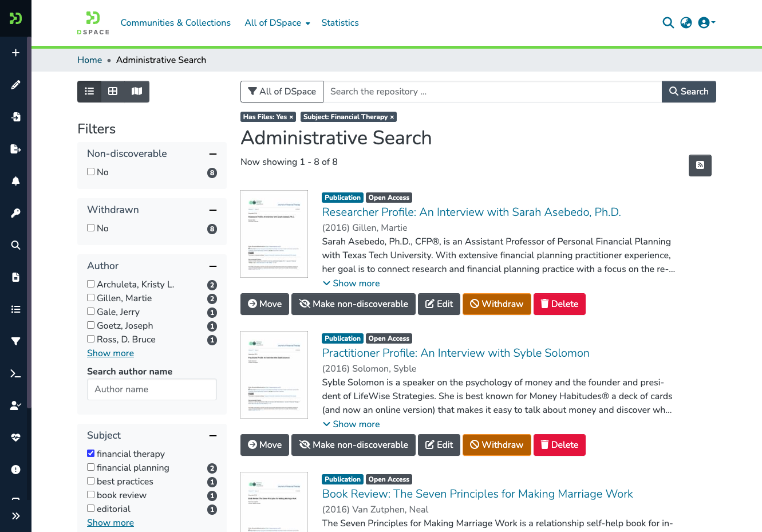Viewport: 762px width, 532px height.
Task: Expand Show more on first result abstract
Action: coord(351,283)
